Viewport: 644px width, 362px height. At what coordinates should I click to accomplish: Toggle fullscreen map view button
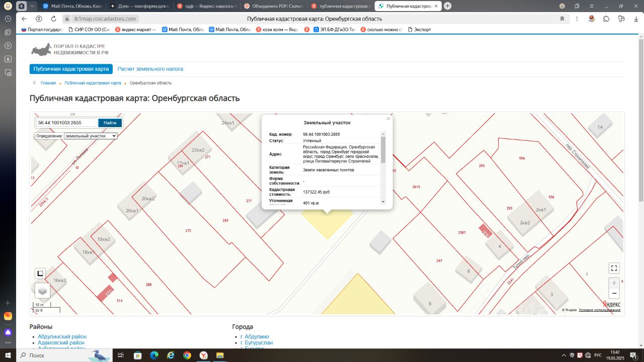click(614, 268)
